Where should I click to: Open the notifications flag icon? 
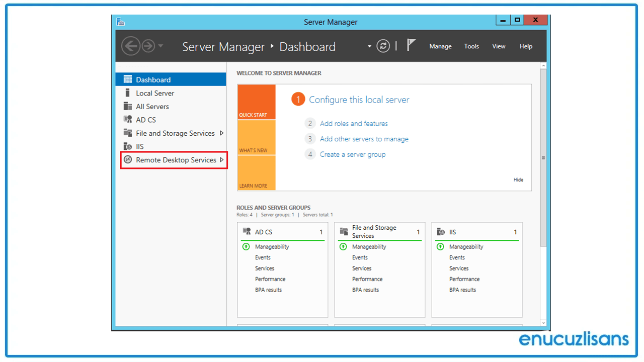pos(411,45)
